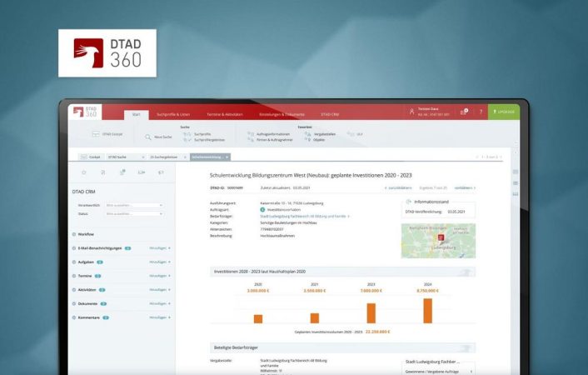Open the notifications icon with badge
This screenshot has height=375, width=588.
point(463,112)
